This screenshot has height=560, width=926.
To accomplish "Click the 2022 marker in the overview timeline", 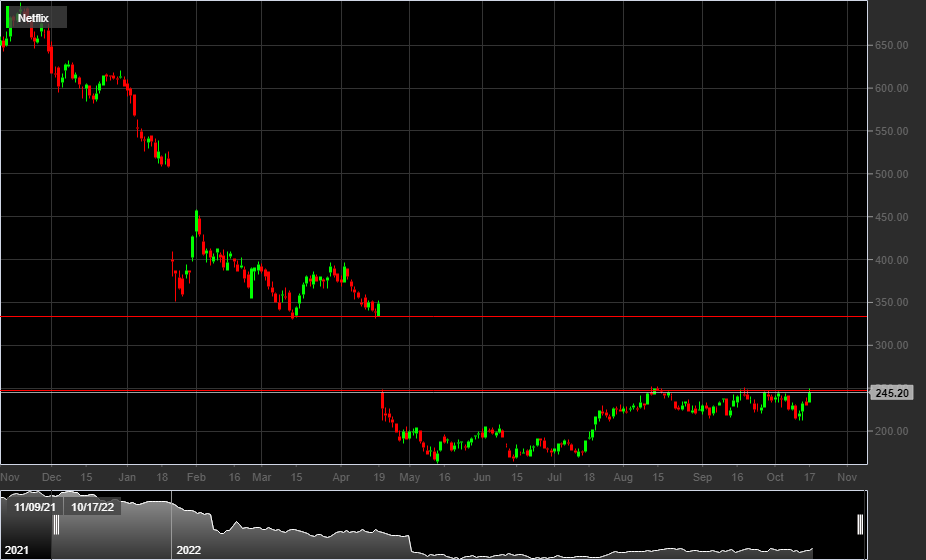I will (188, 550).
